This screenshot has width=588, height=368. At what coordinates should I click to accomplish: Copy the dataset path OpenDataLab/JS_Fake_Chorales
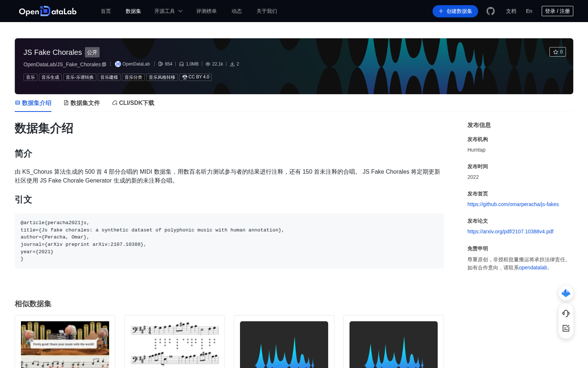click(104, 64)
